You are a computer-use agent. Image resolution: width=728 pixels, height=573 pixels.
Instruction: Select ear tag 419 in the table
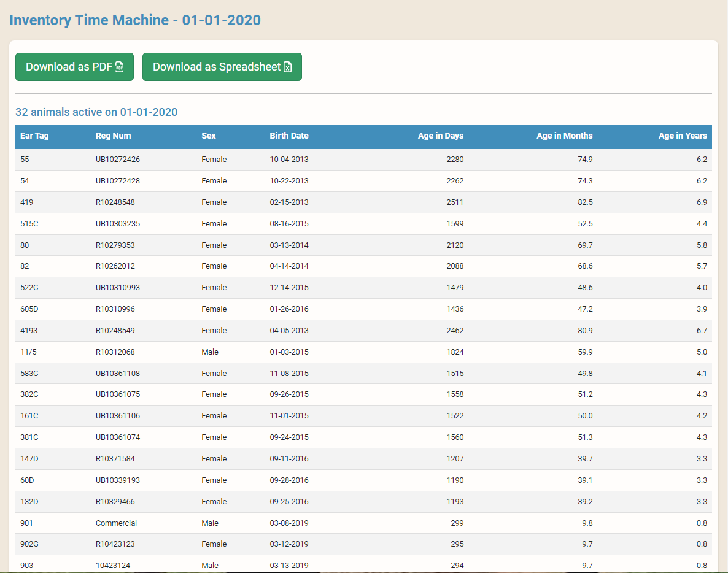(28, 202)
